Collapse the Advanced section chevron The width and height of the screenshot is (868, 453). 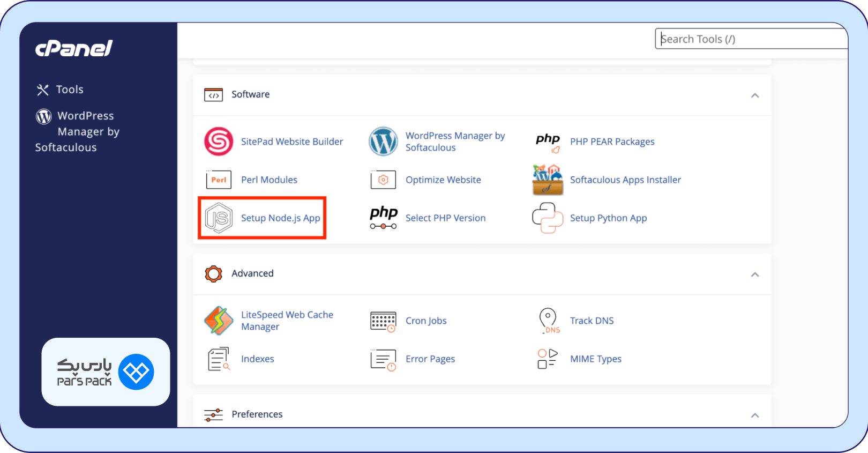coord(755,274)
